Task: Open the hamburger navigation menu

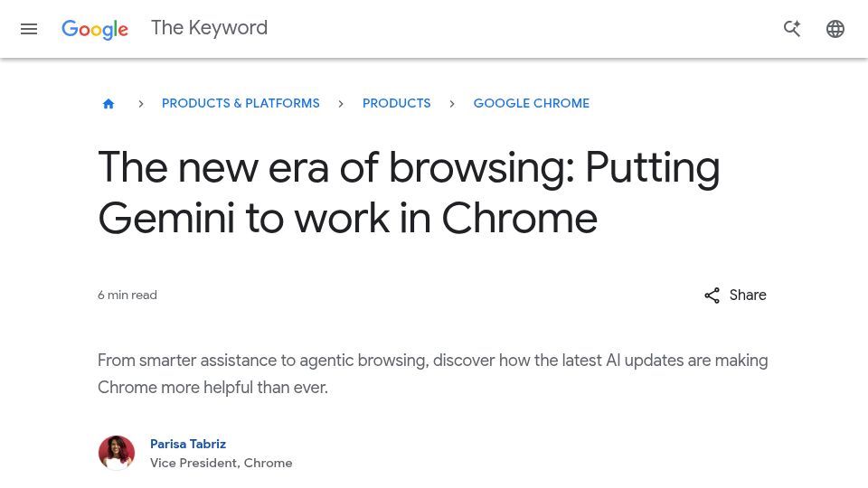Action: coord(29,29)
